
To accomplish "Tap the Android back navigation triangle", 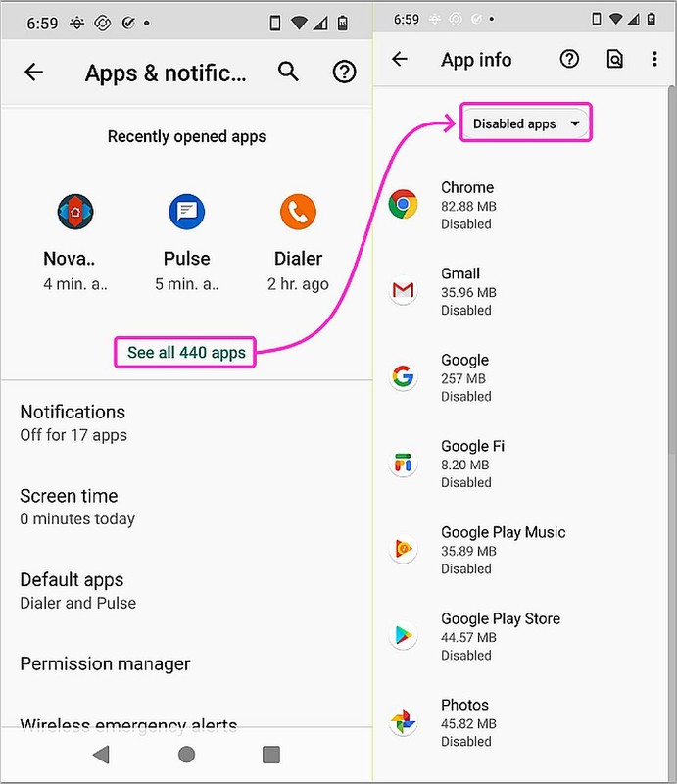I will [102, 755].
